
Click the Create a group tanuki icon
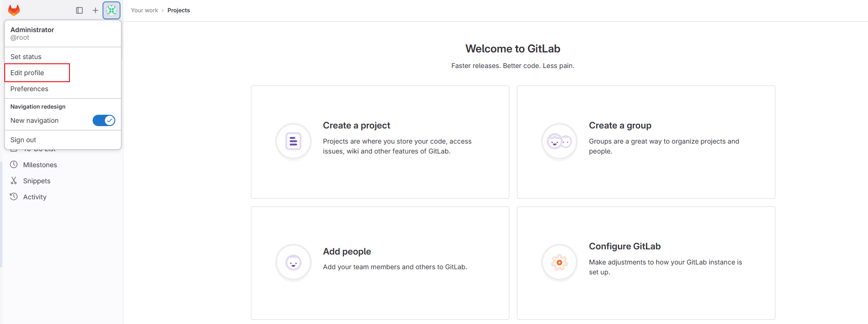point(559,141)
